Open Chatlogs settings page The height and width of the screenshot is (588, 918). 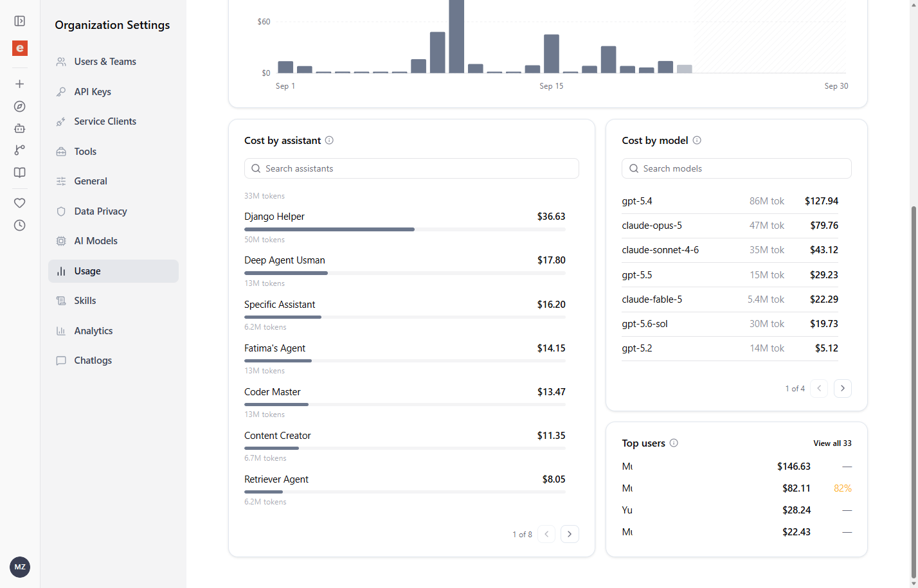(113, 361)
